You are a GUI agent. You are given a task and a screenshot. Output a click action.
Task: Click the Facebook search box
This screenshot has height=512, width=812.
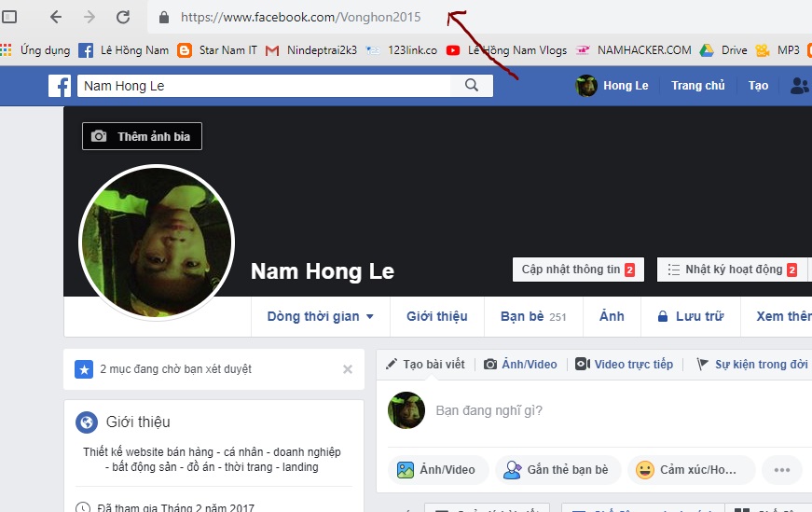point(264,86)
